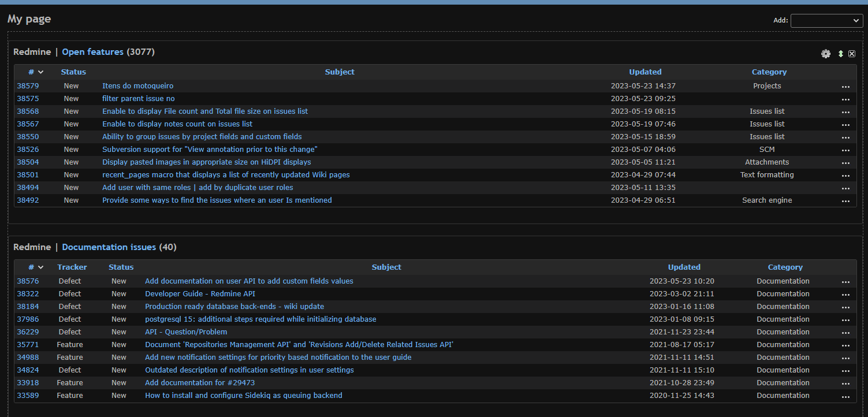The image size is (868, 417).
Task: Open 'Production ready database back-ends' issue
Action: pyautogui.click(x=234, y=307)
